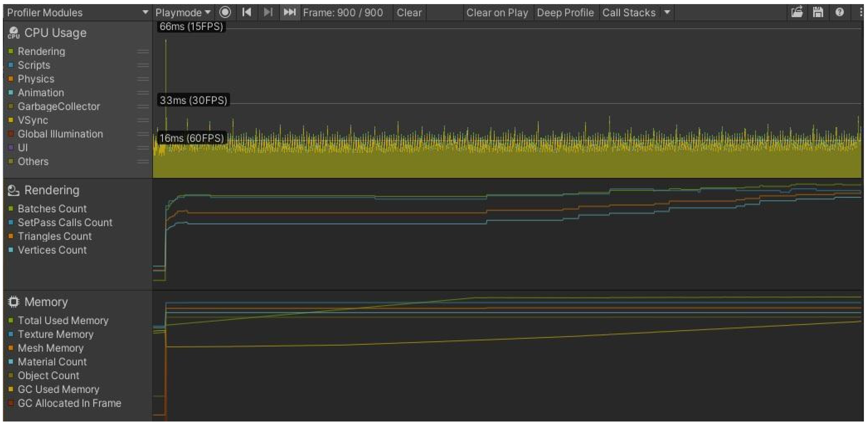Toggle Vertices Count series swatch
The height and width of the screenshot is (426, 868).
coord(11,250)
